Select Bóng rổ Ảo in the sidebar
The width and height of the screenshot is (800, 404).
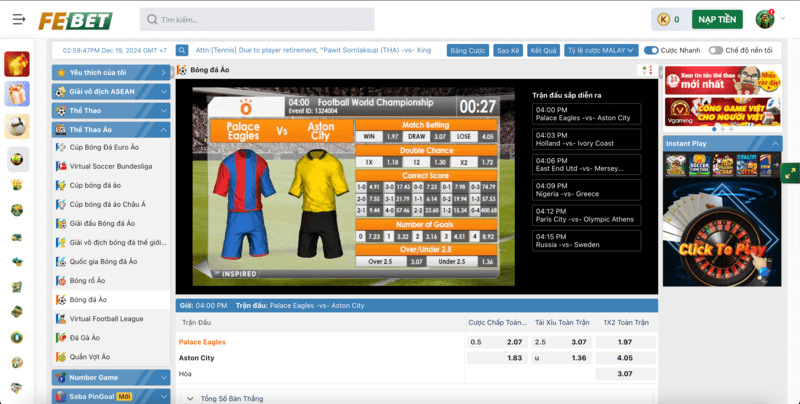[88, 280]
